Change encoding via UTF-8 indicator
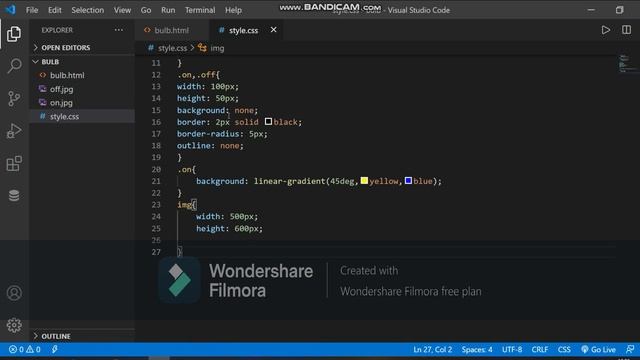 point(512,349)
